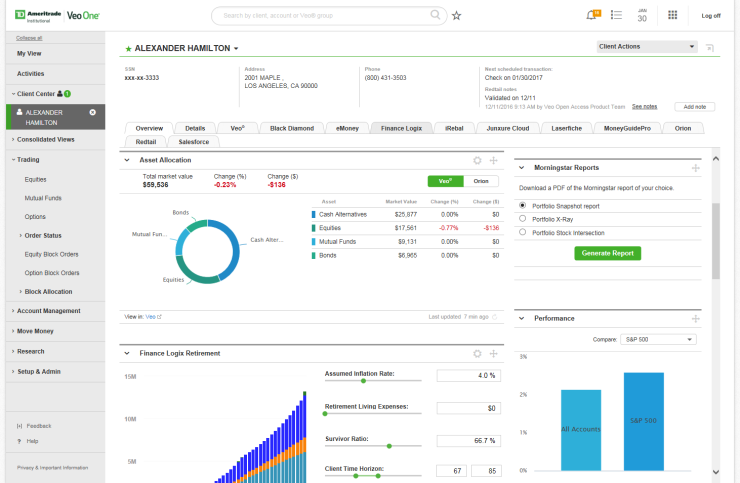The width and height of the screenshot is (740, 483).
Task: Select the Portfolio X-Ray radio option
Action: 522,218
